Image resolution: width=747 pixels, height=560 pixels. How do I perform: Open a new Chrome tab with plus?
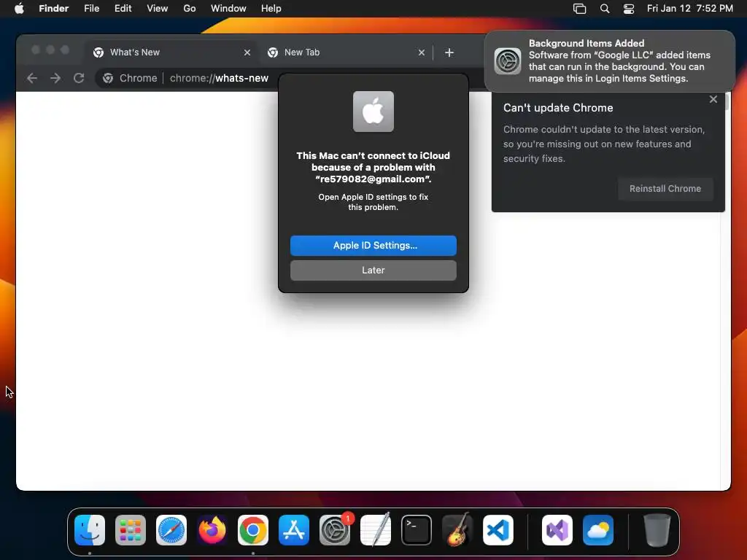pyautogui.click(x=449, y=52)
